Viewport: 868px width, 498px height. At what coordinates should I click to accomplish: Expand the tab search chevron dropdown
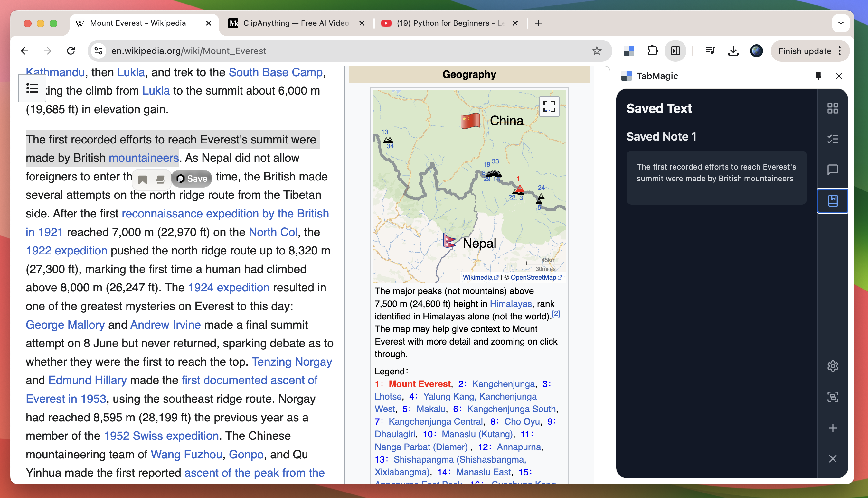(841, 23)
